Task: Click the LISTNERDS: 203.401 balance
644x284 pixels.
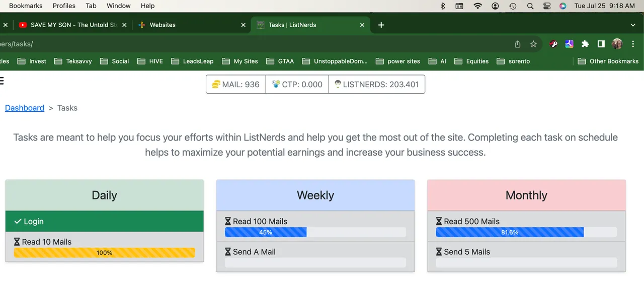Action: pyautogui.click(x=377, y=84)
